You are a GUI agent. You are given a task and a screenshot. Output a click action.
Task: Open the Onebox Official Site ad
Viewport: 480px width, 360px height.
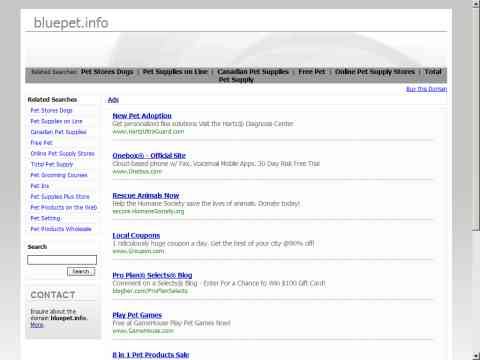pyautogui.click(x=149, y=155)
